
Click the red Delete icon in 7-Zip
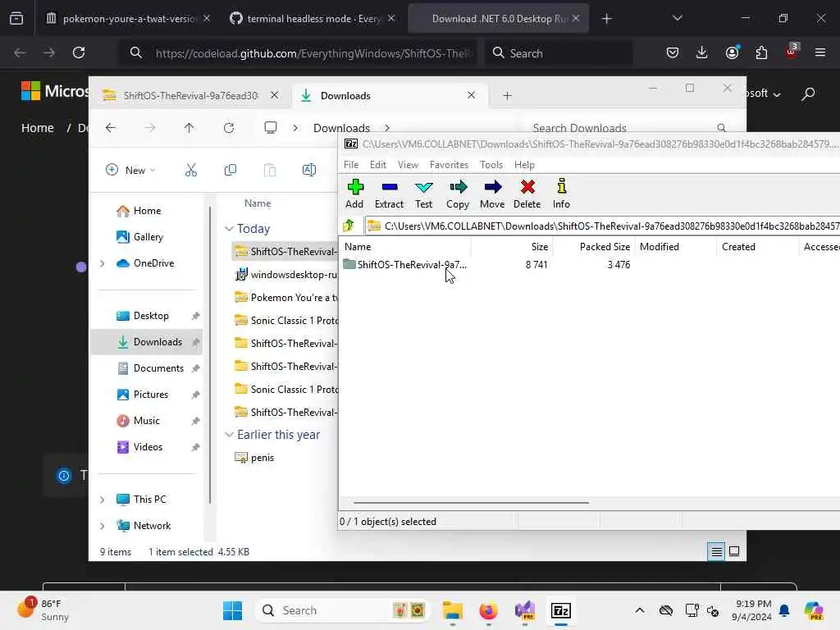[527, 194]
